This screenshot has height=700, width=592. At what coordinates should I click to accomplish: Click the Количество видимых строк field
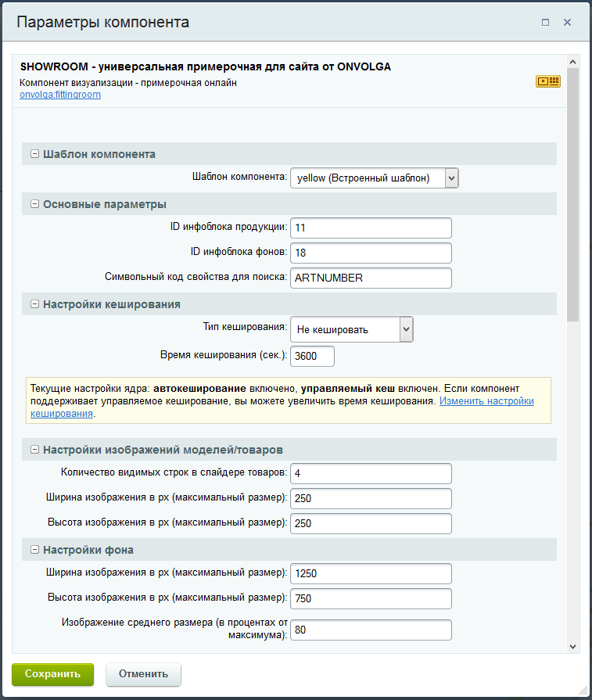(371, 473)
